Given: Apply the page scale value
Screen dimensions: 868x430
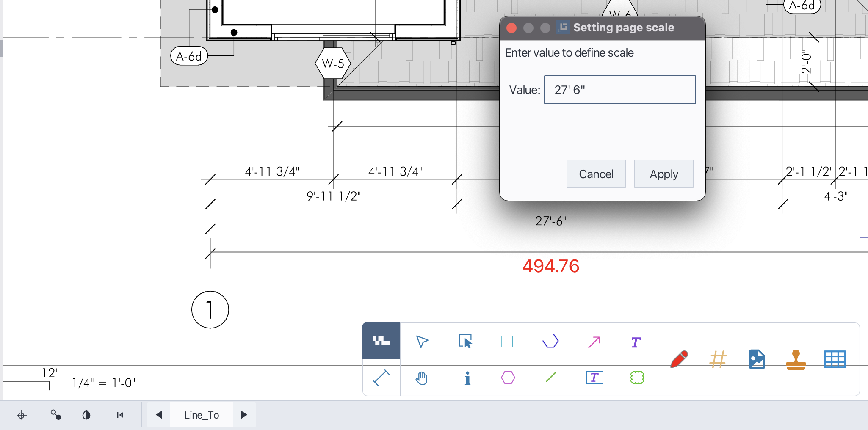Looking at the screenshot, I should [x=663, y=174].
